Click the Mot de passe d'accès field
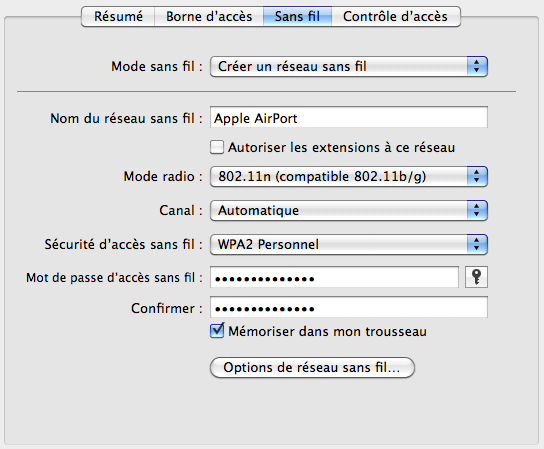 [x=334, y=277]
